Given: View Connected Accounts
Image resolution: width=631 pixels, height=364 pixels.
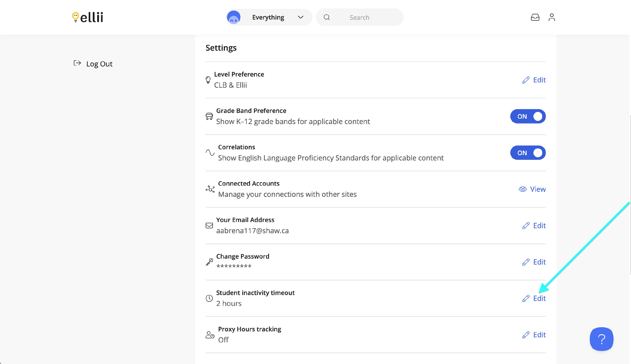Looking at the screenshot, I should pyautogui.click(x=537, y=189).
